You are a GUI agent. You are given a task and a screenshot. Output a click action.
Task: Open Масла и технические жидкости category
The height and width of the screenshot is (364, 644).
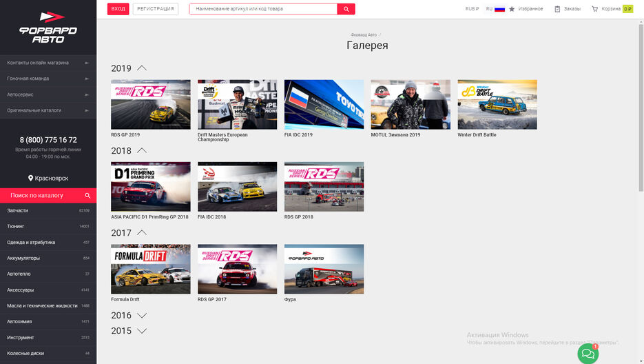(48, 305)
